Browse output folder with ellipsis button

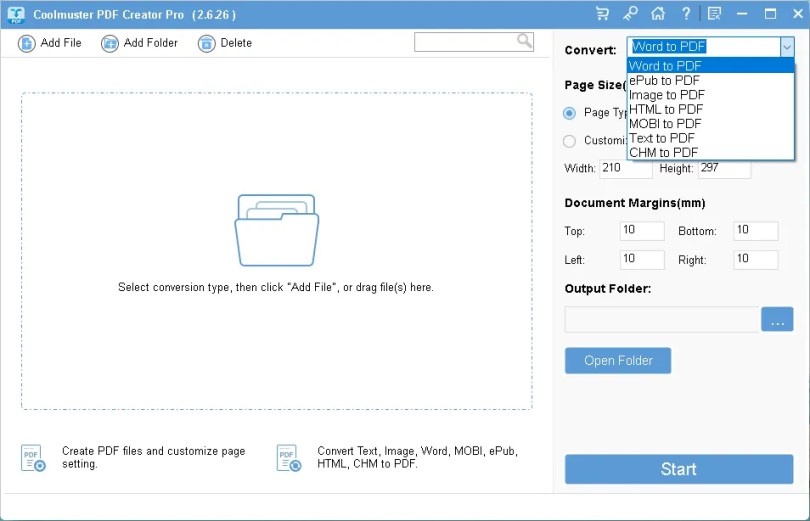(x=777, y=320)
